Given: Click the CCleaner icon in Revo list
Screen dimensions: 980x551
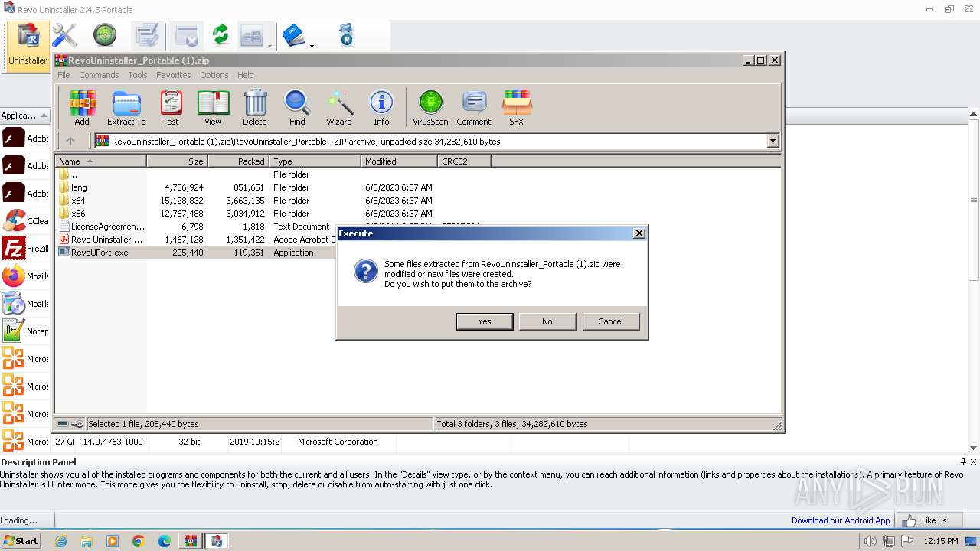Looking at the screenshot, I should (14, 221).
